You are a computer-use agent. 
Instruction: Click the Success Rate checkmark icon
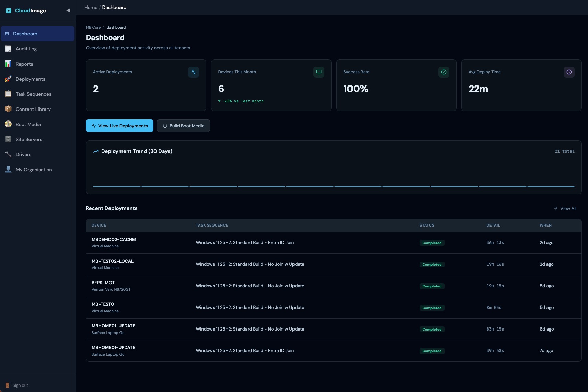pos(444,72)
